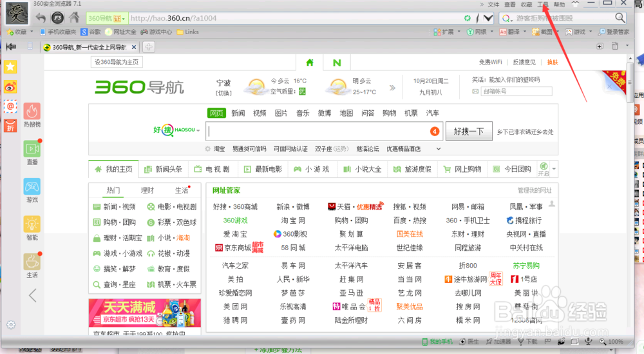The height and width of the screenshot is (354, 644).
Task: Switch to 理财 tab in left panel
Action: tap(147, 190)
